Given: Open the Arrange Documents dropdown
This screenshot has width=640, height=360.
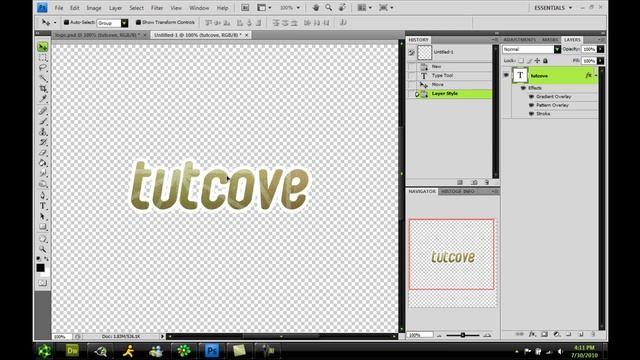Looking at the screenshot, I should pos(364,8).
